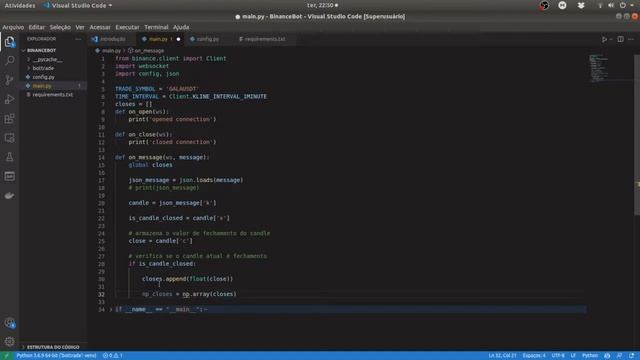Click the OBS icon in system tray

click(544, 5)
